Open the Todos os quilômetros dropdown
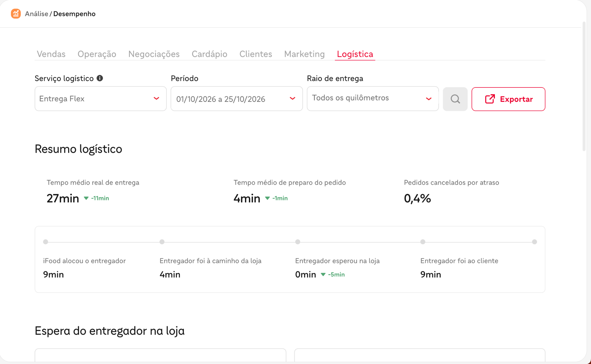Viewport: 591px width, 364px height. pyautogui.click(x=373, y=99)
